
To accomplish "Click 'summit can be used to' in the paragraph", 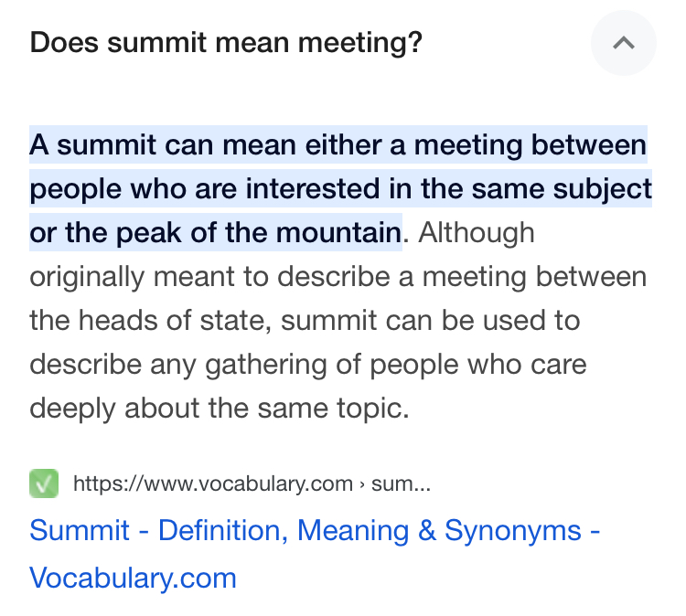I will pyautogui.click(x=431, y=321).
